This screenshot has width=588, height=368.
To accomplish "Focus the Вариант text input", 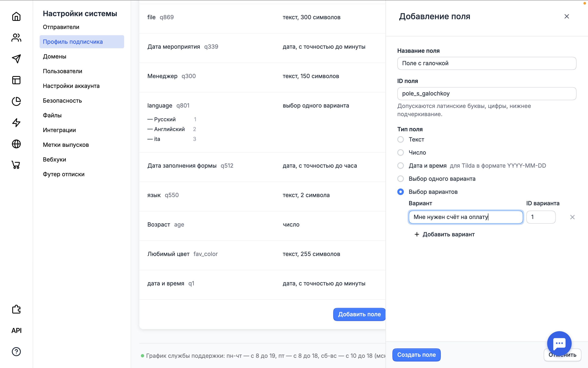I will coord(466,217).
